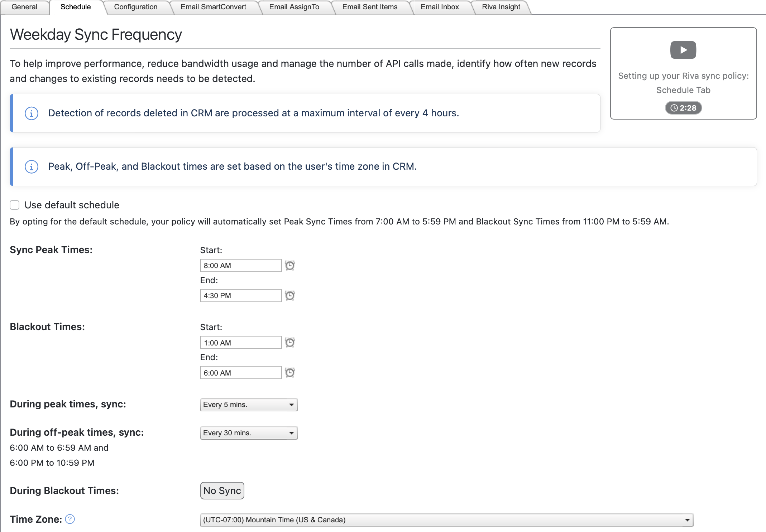Play the Schedule Tab tutorial video
The height and width of the screenshot is (532, 766).
coord(683,50)
